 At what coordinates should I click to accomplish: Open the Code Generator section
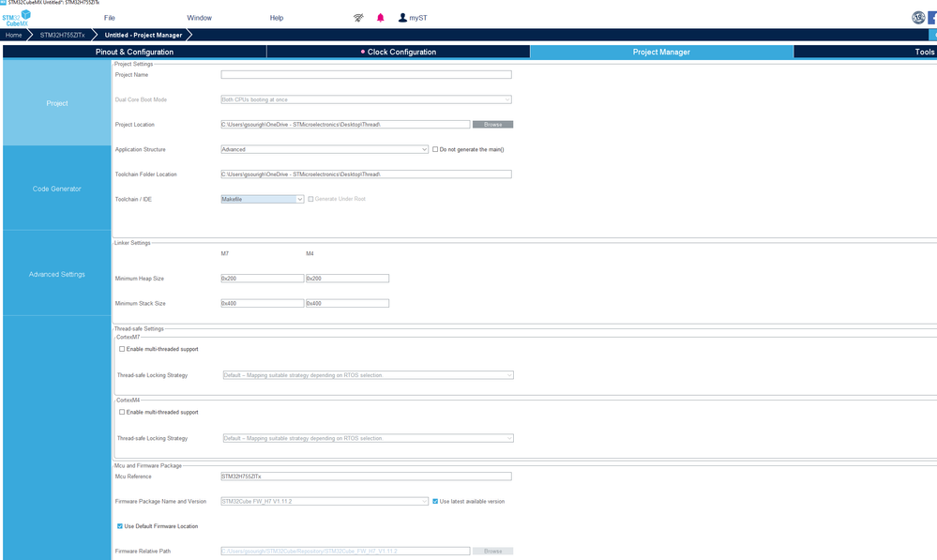click(57, 189)
